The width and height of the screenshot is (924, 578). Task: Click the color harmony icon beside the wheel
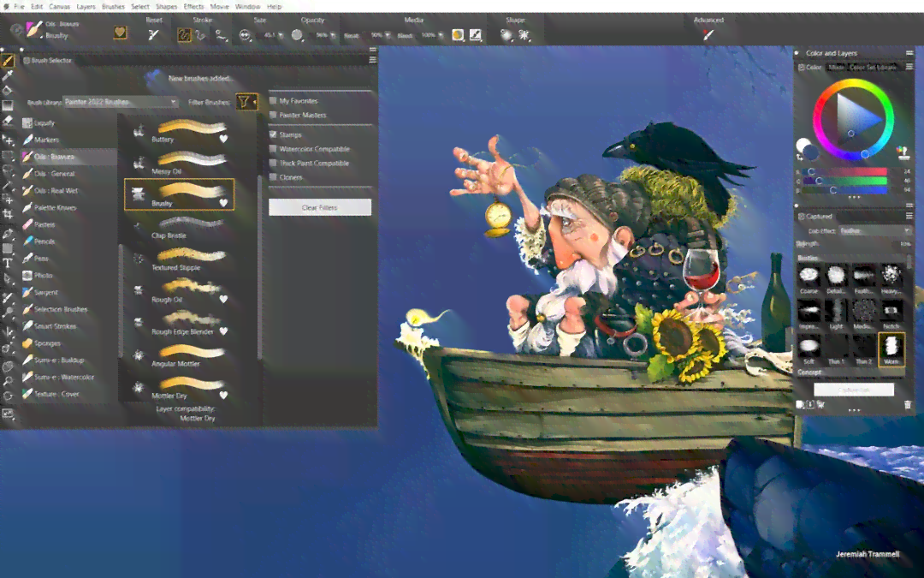pyautogui.click(x=903, y=152)
